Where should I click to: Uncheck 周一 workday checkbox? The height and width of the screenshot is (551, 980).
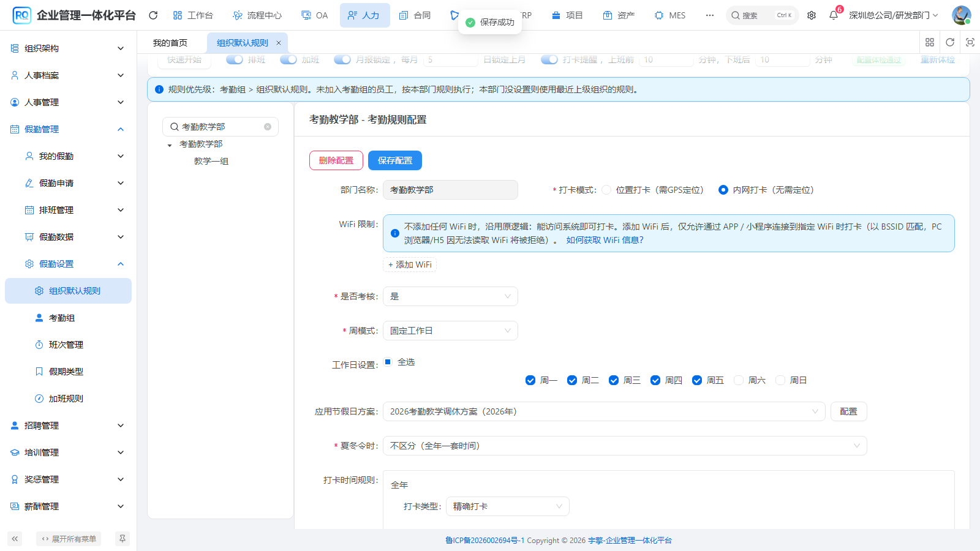[530, 380]
